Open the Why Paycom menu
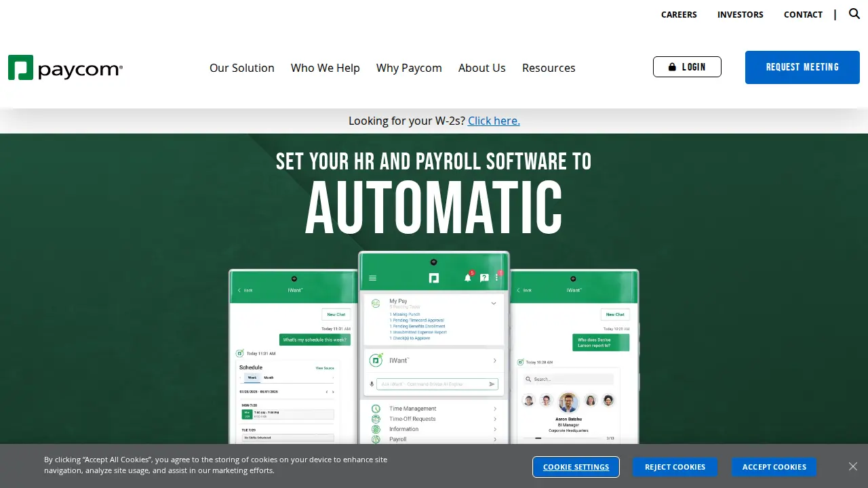The image size is (868, 488). pos(409,68)
